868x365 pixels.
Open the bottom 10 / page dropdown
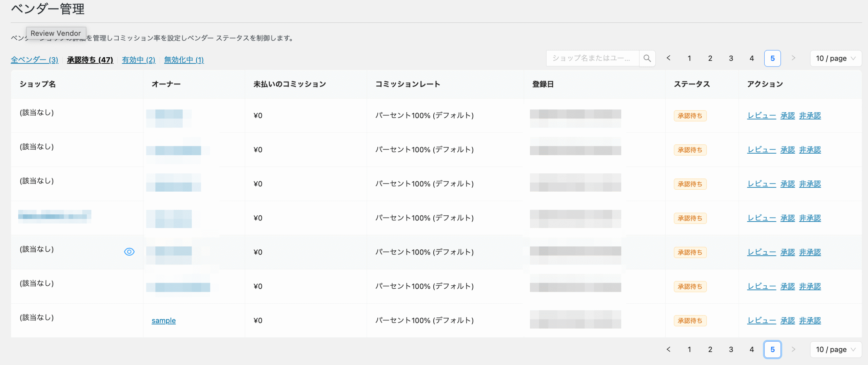pos(835,349)
